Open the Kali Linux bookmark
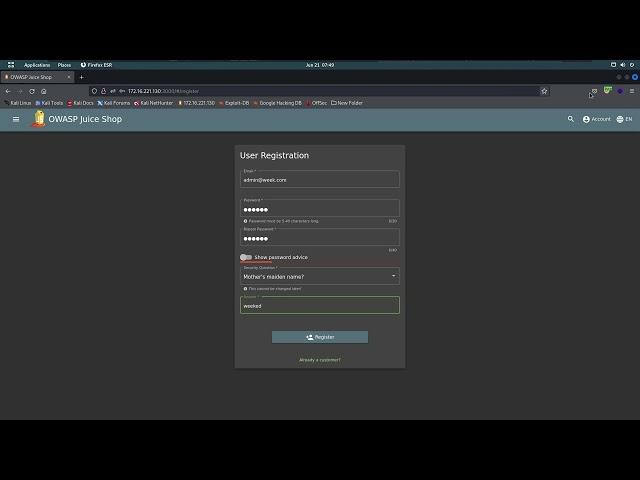 click(x=18, y=103)
